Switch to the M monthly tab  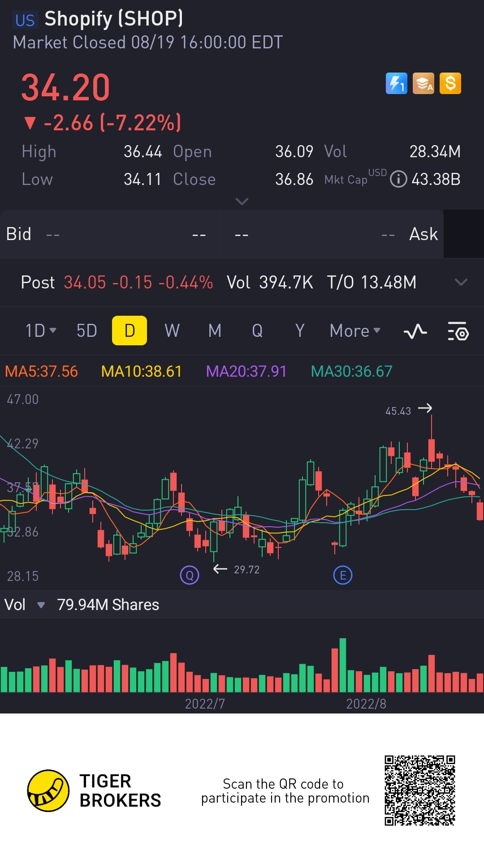(x=215, y=331)
